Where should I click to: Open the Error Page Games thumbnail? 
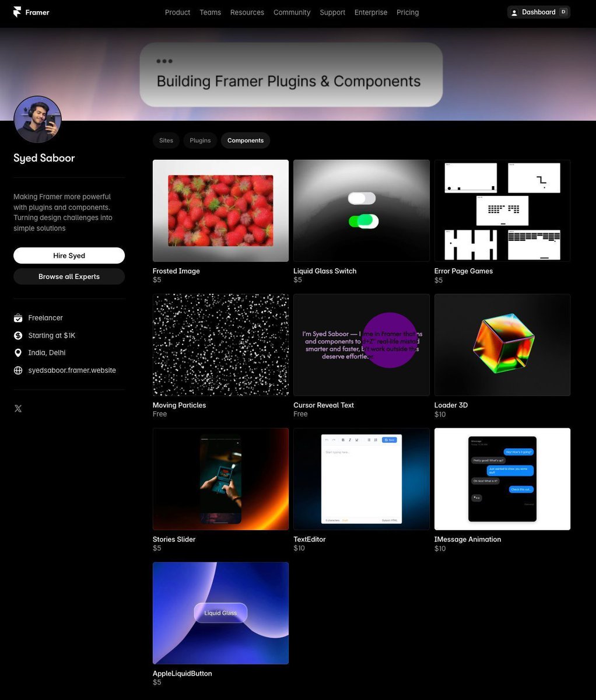(502, 211)
